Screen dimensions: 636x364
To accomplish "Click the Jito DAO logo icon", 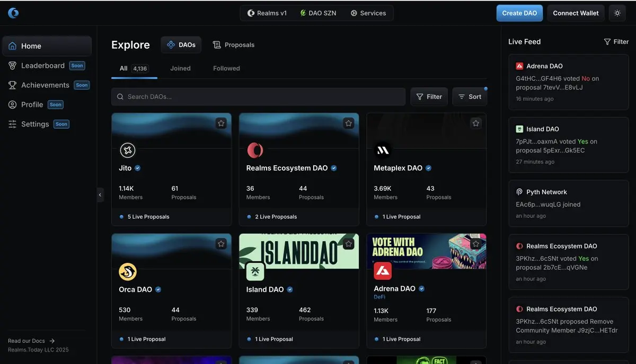I will coord(128,150).
